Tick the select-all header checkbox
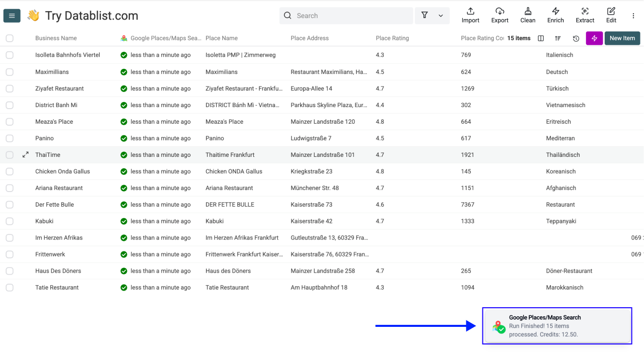 coord(10,38)
